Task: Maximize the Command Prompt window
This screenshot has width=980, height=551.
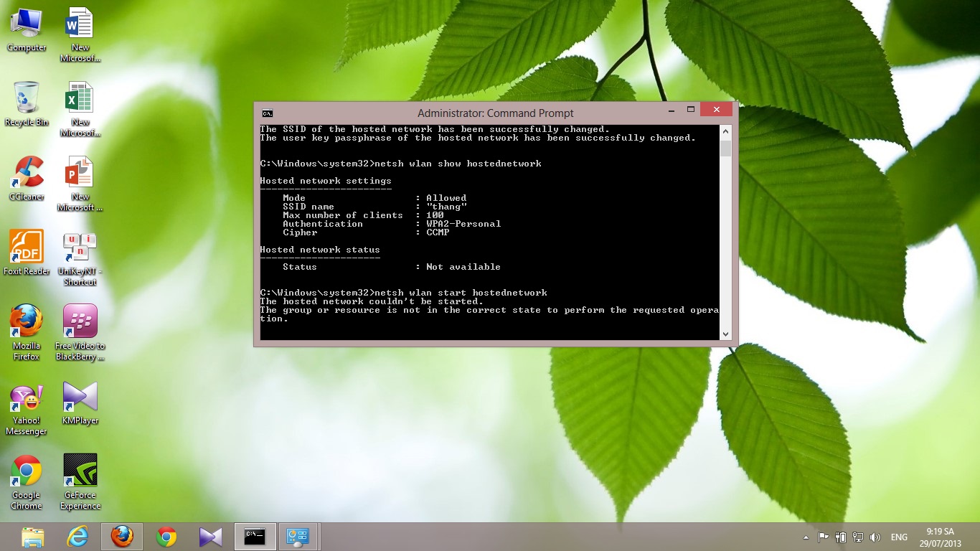Action: point(691,110)
